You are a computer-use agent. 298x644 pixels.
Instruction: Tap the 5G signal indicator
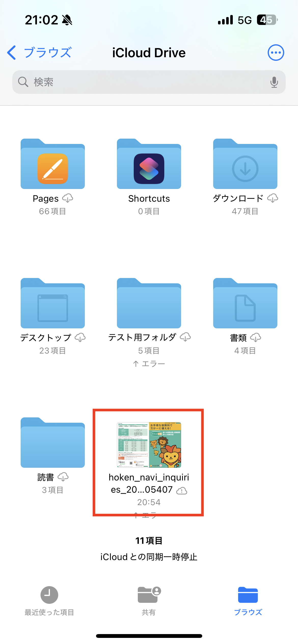coord(245,20)
